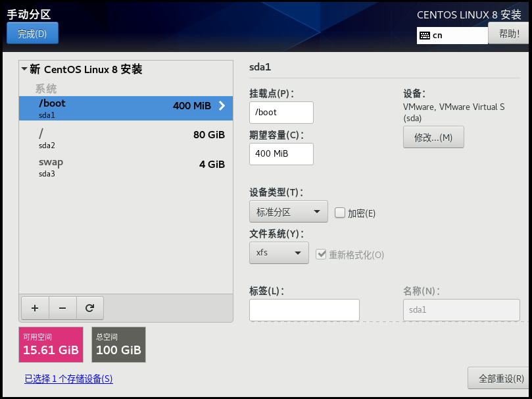Select the / sda2 80 GiB partition
The width and height of the screenshot is (532, 399).
coord(126,138)
